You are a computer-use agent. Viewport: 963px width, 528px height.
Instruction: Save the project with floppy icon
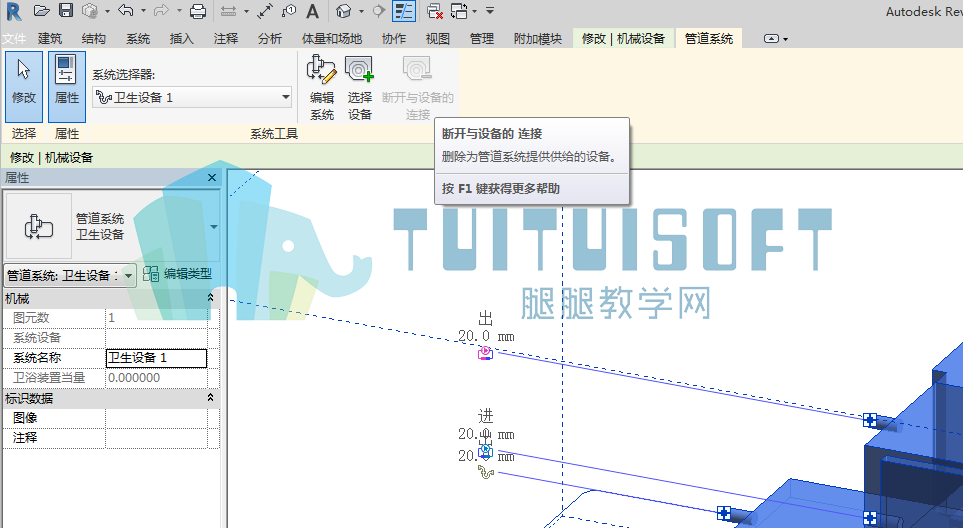(x=66, y=10)
